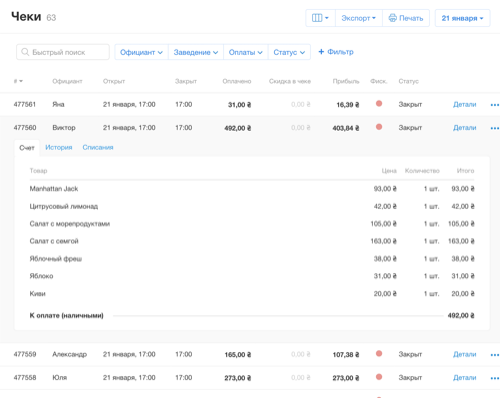The height and width of the screenshot is (398, 500).
Task: Switch to the Счет tab
Action: pos(27,148)
